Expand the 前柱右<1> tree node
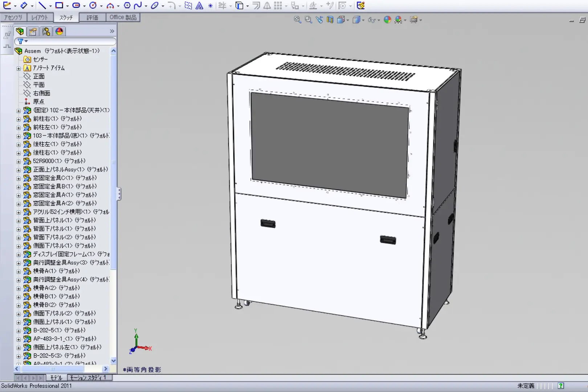 (x=19, y=119)
